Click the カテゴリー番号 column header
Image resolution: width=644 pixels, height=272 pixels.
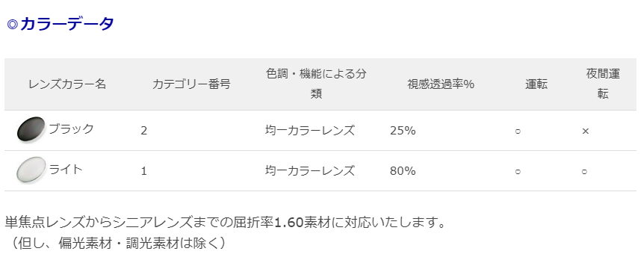(x=191, y=84)
